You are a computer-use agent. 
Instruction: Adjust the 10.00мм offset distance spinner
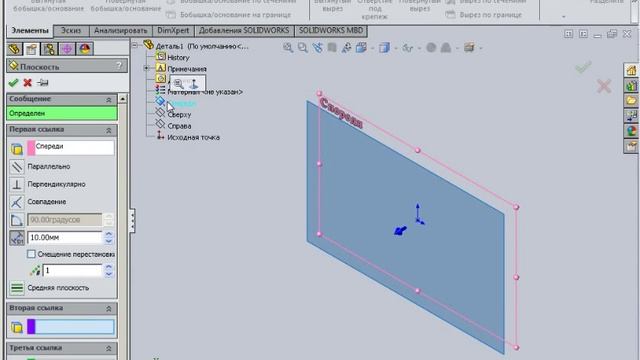109,237
